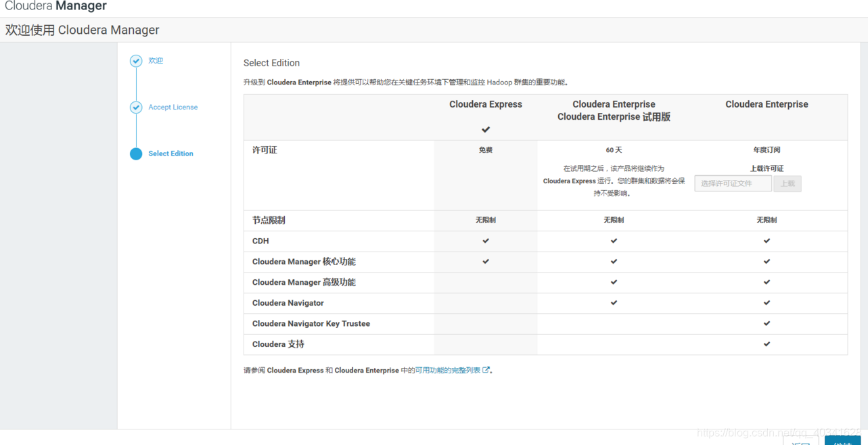
Task: Click the 欢迎使用 Cloudera Manager page title
Action: 83,30
